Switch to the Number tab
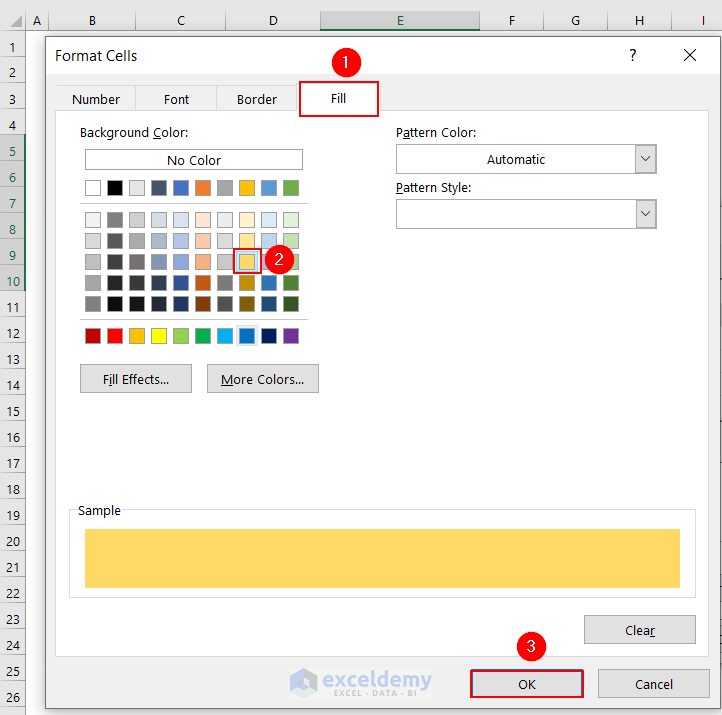The height and width of the screenshot is (715, 722). (96, 99)
